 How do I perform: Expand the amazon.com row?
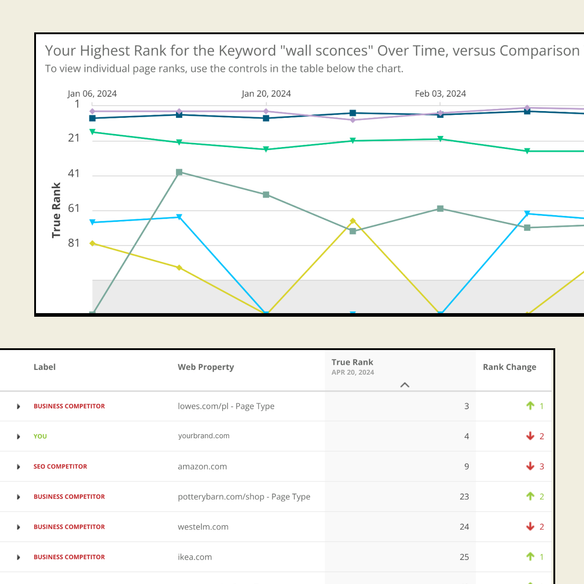click(x=18, y=467)
